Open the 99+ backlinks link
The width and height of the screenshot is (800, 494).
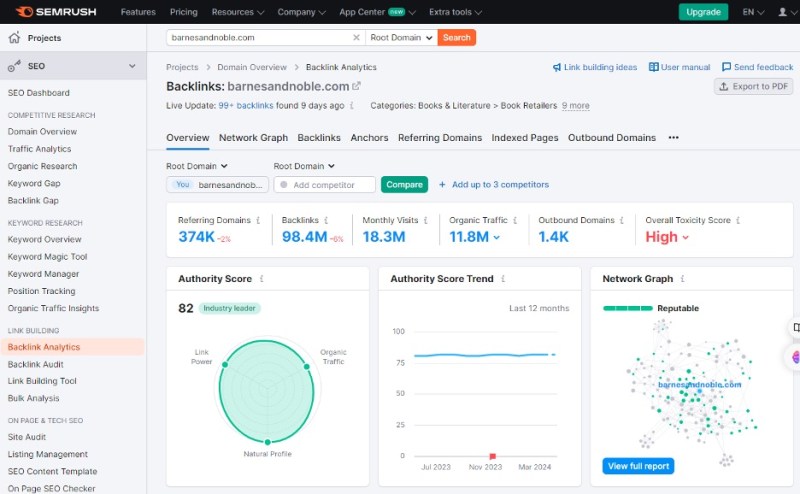[x=246, y=106]
